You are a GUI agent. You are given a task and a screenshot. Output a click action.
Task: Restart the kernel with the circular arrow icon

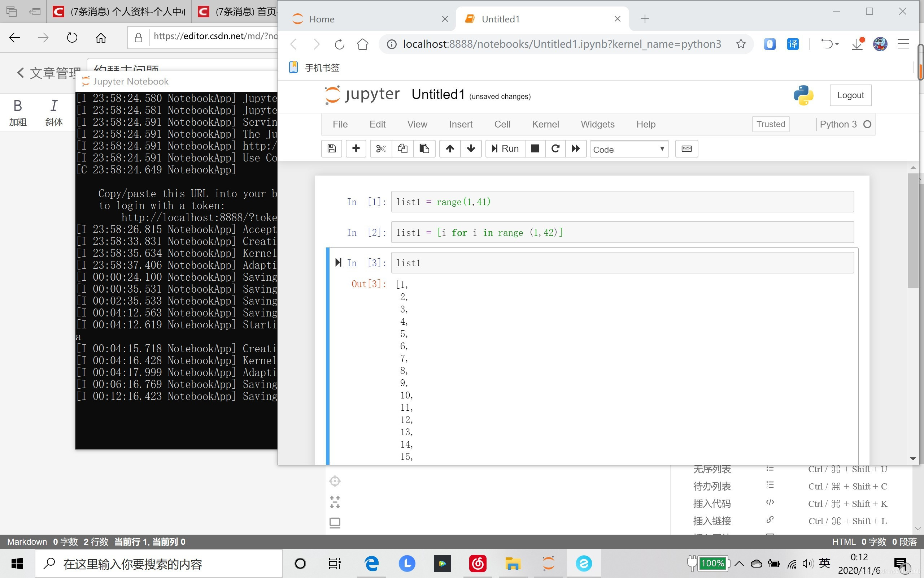(x=555, y=149)
